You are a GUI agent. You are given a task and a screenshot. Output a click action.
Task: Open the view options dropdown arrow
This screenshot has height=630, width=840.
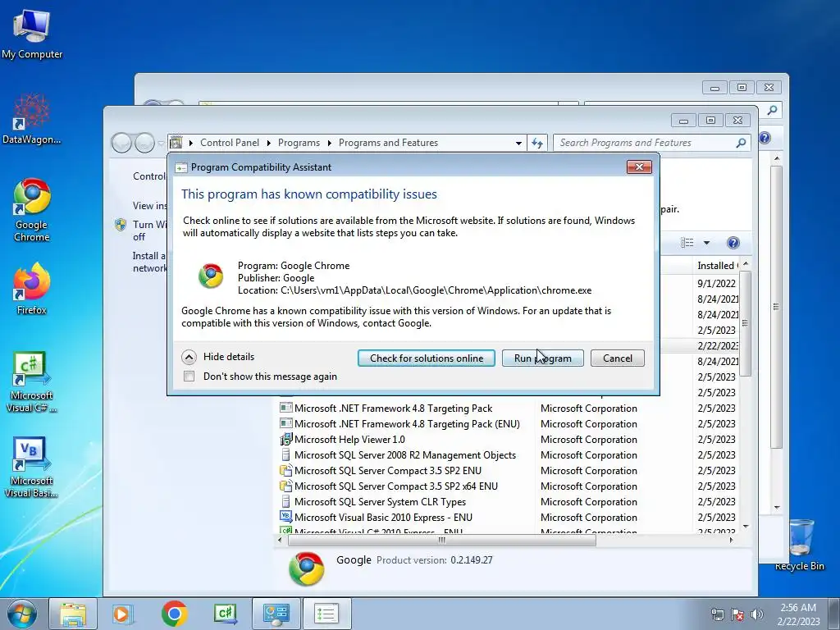706,243
